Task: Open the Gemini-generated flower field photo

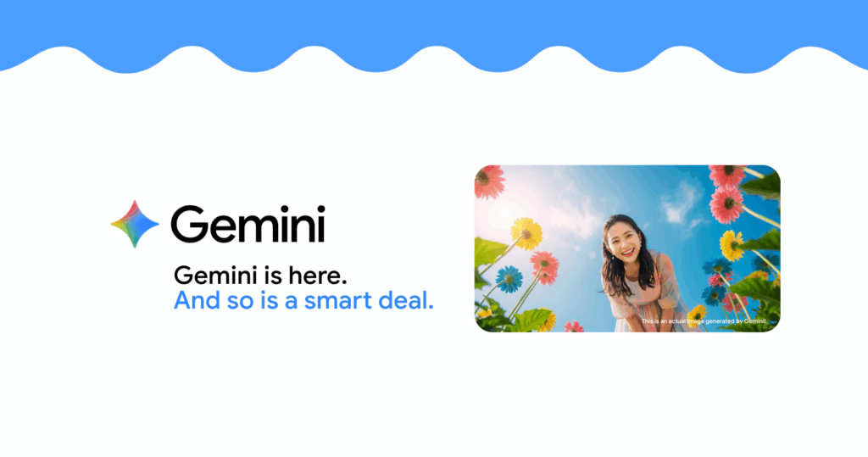Action: [x=627, y=248]
